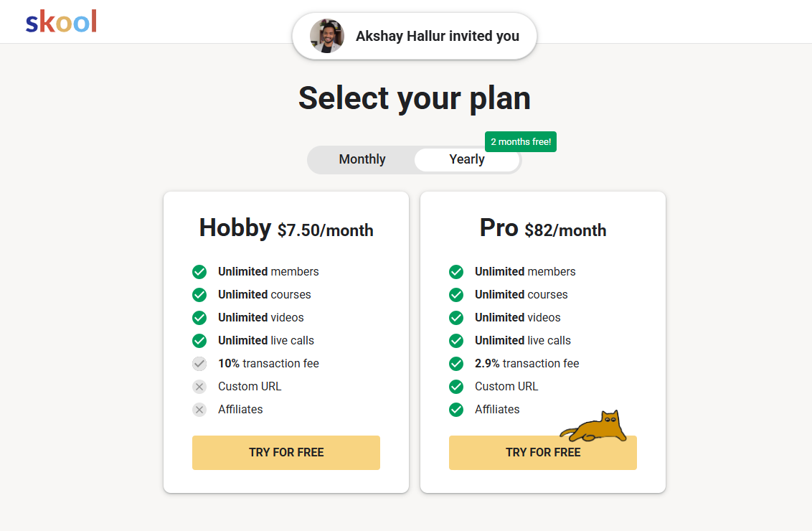
Task: Click grey checkmark next to 10% transaction fee
Action: 199,364
